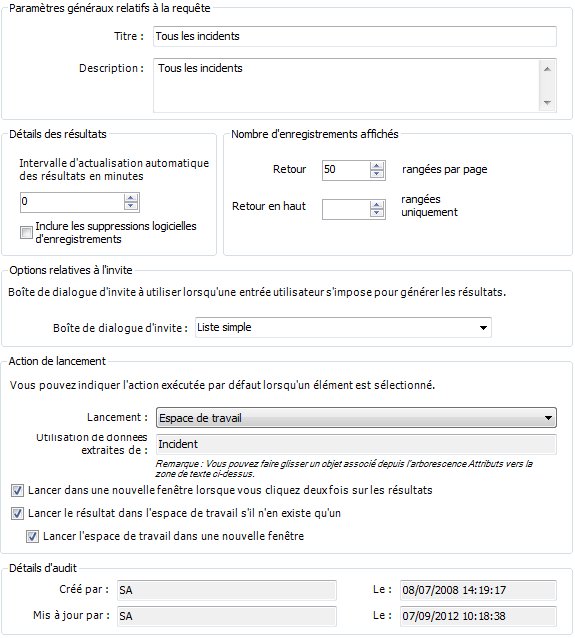
Task: Uncheck Lancer l'espace de travail dans une nouvelle fenêtre
Action: 33,536
